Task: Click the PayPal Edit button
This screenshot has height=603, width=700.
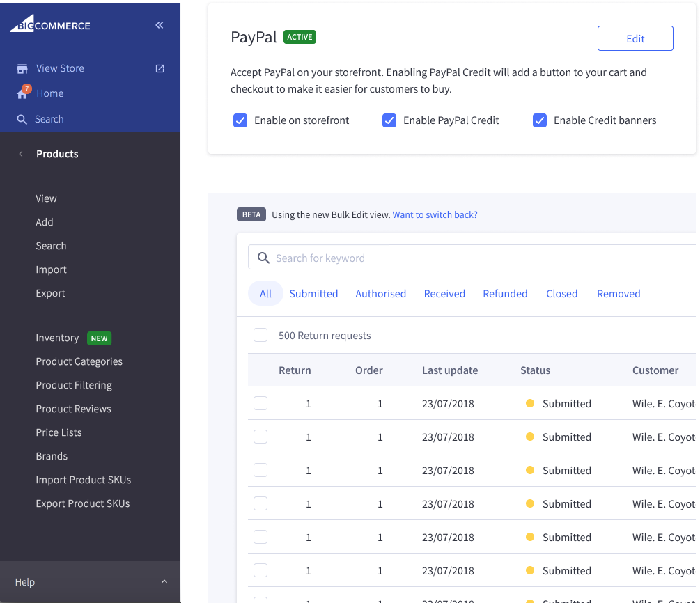Action: pyautogui.click(x=635, y=38)
